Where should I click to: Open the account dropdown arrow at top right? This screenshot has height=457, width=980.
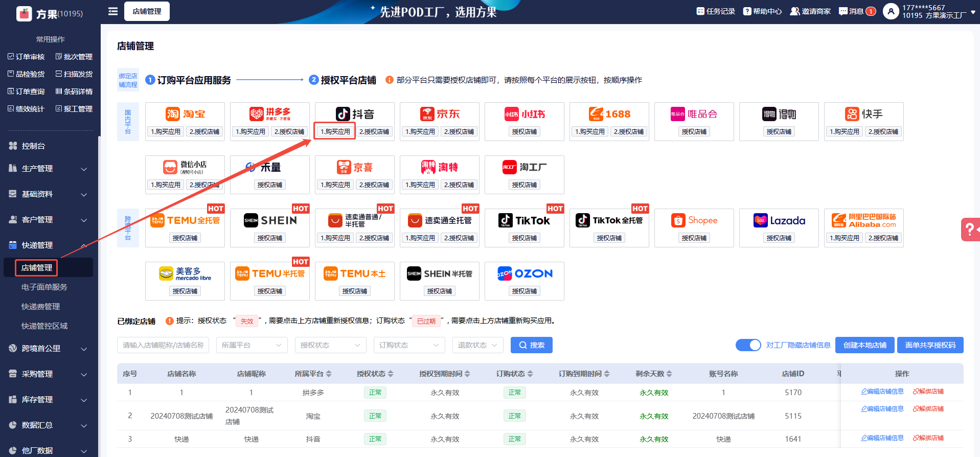(973, 12)
